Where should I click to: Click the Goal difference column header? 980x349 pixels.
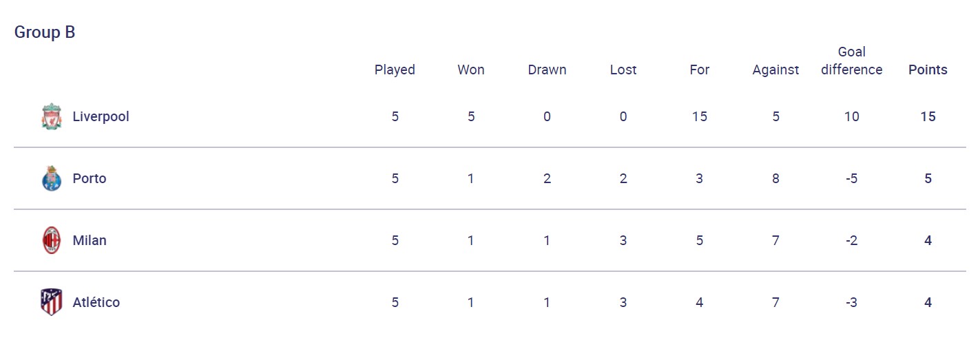(851, 61)
